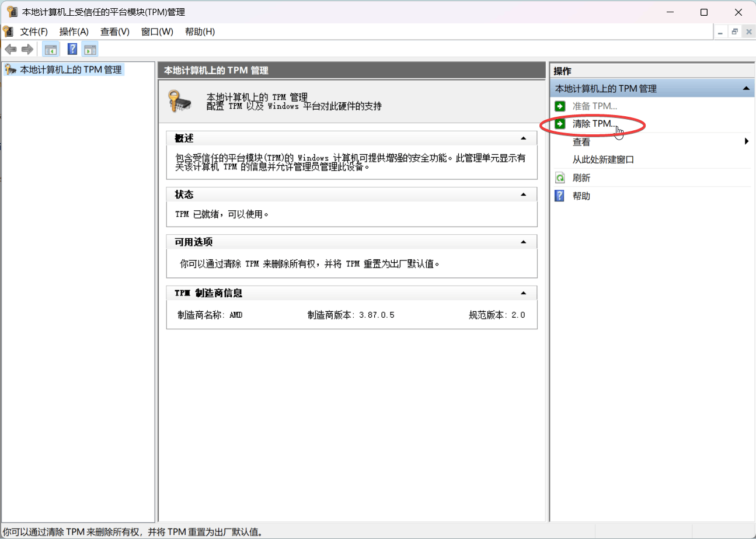The image size is (756, 539).
Task: Click the blue Help toolbar icon
Action: click(x=72, y=49)
